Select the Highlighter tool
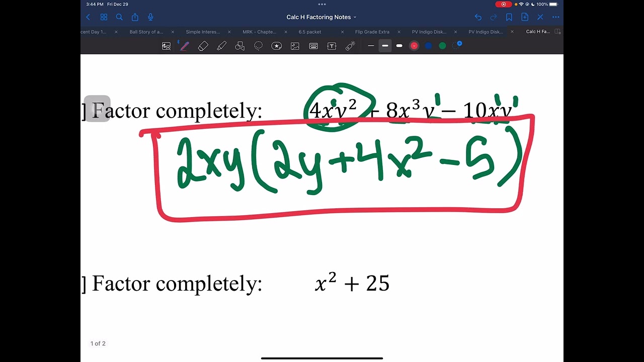The height and width of the screenshot is (362, 644). tap(221, 46)
